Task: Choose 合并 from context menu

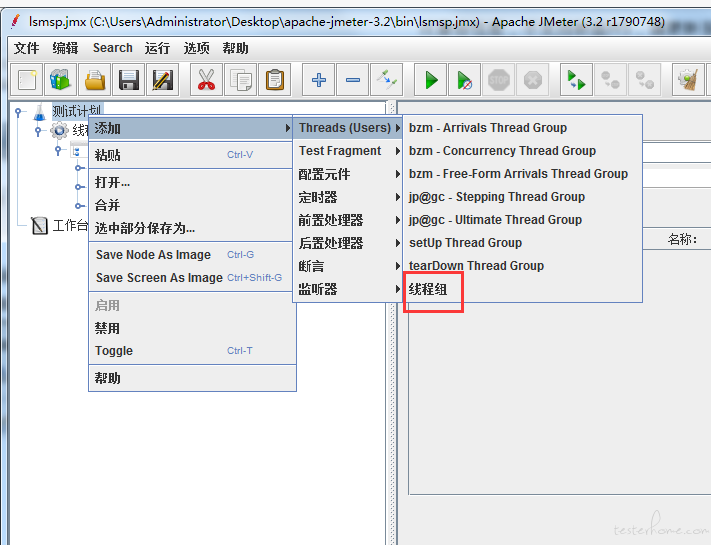Action: [191, 205]
